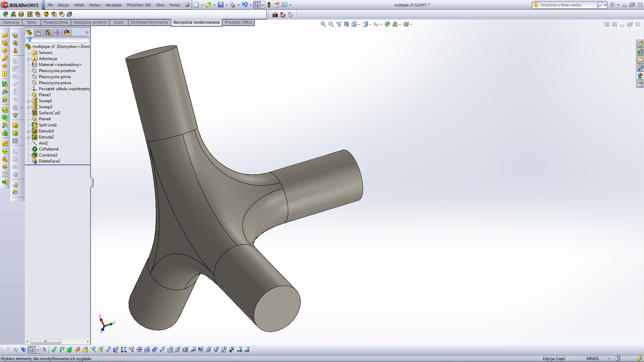Viewport: 644px width, 362px height.
Task: Switch to the Produkty Office tab
Action: 238,22
